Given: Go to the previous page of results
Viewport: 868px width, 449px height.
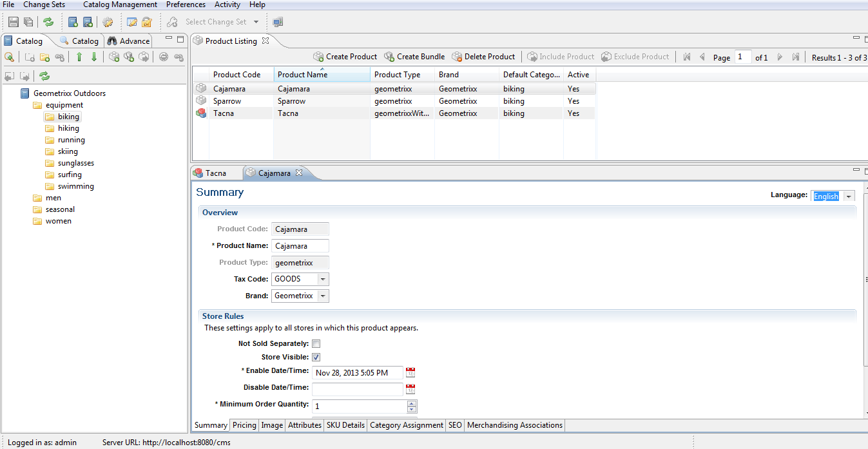Looking at the screenshot, I should click(x=702, y=57).
